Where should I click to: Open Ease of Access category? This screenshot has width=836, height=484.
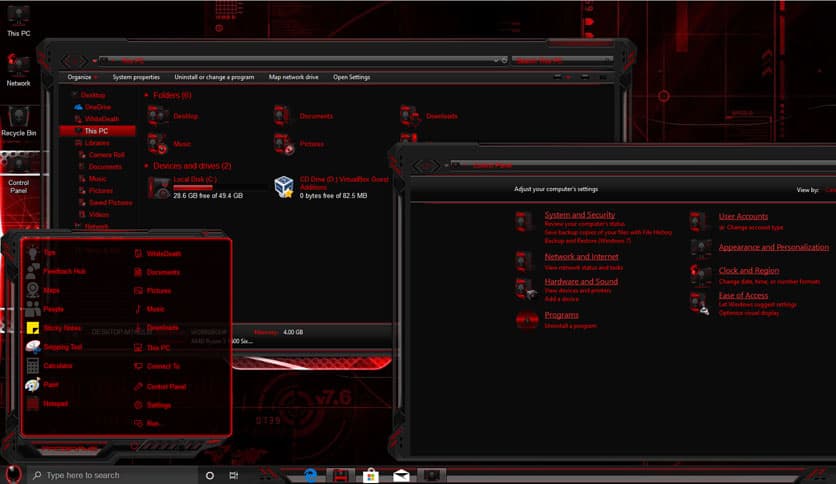(x=743, y=295)
